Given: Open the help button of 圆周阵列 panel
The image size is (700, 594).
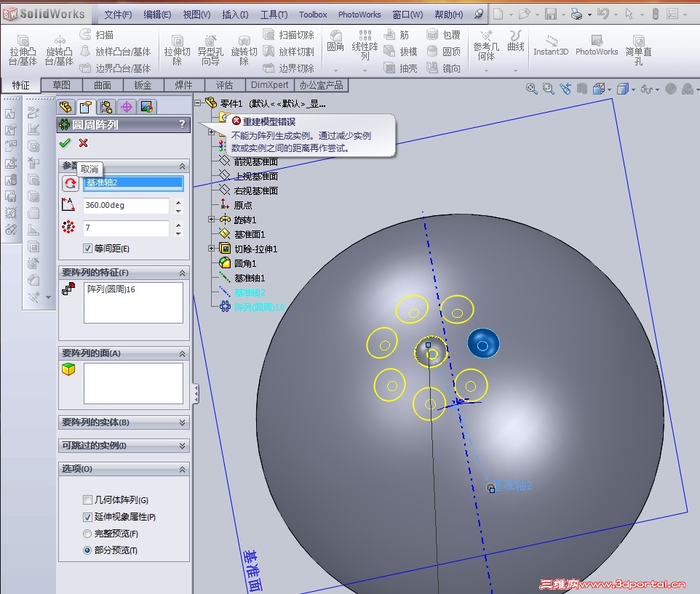Looking at the screenshot, I should (182, 124).
